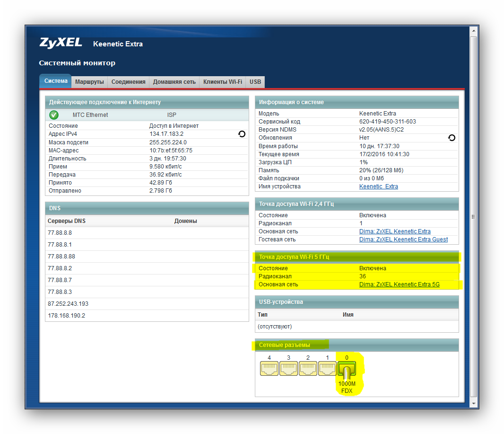Click the МТС Ethernet connection row
504x434 pixels.
click(147, 115)
